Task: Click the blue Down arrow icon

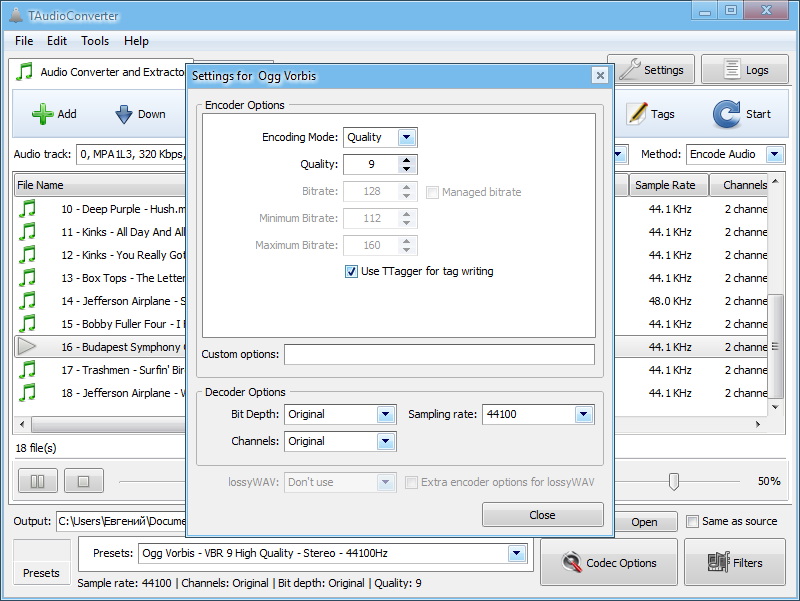Action: pos(123,114)
